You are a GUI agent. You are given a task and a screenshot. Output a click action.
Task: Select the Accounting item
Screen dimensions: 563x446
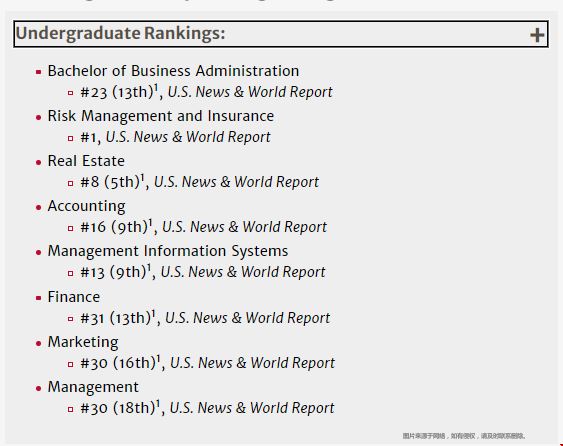[87, 206]
